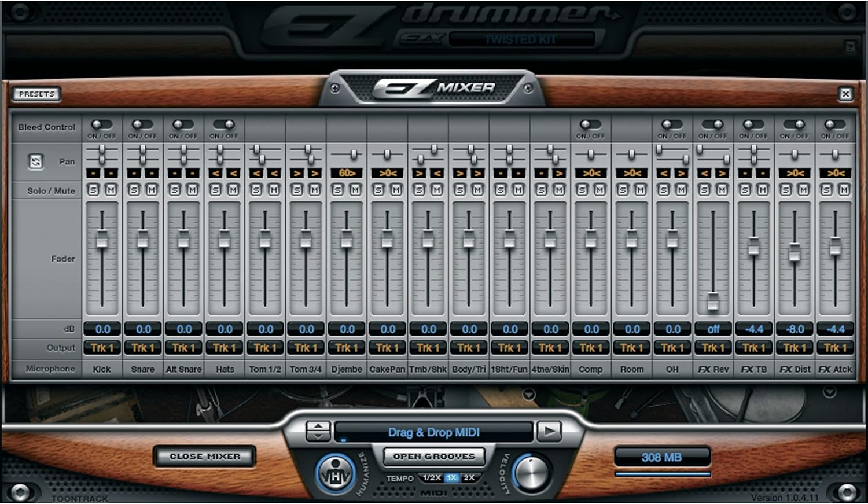Mute the Room channel
This screenshot has width=868, height=504.
pyautogui.click(x=641, y=190)
